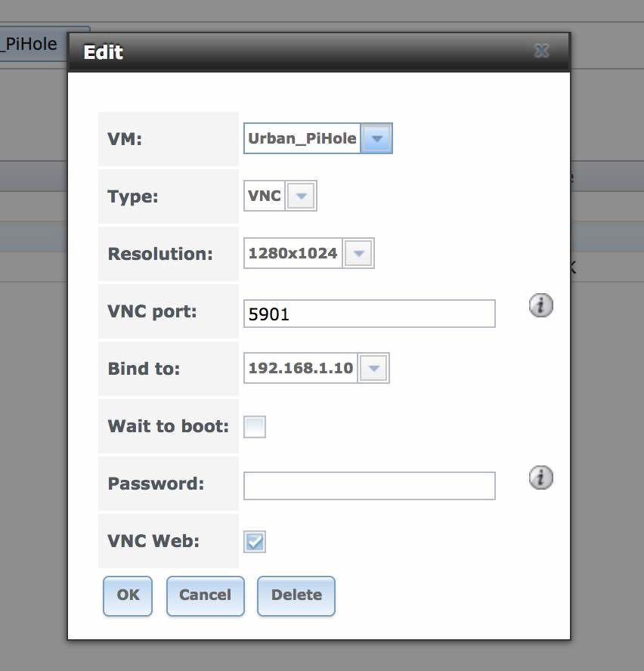Focus the Password input field

coord(370,486)
